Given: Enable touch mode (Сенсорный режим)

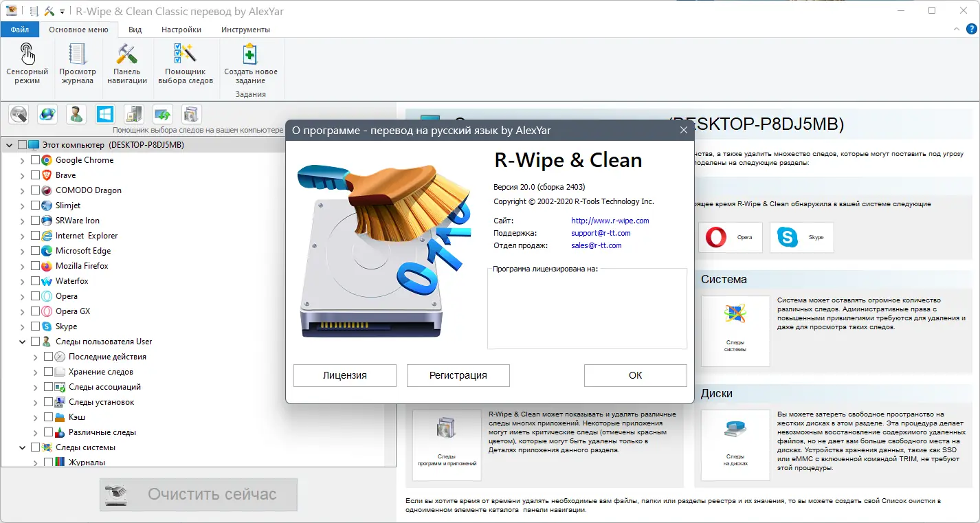Looking at the screenshot, I should [27, 62].
